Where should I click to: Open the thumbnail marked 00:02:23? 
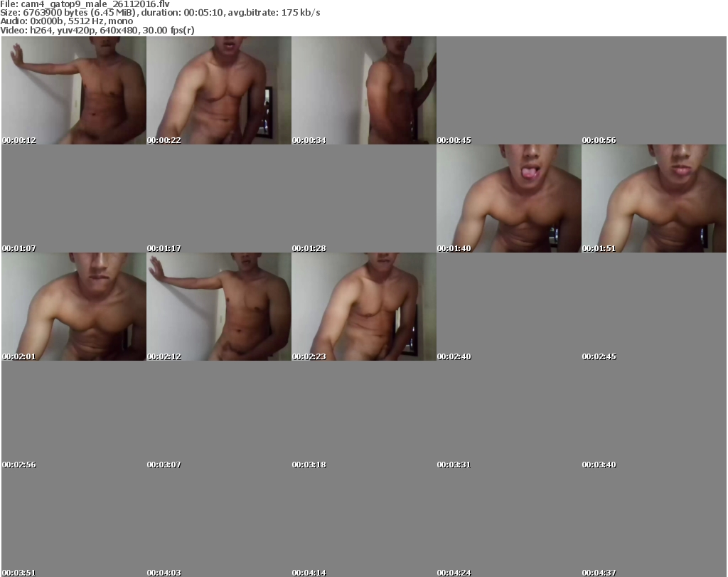363,307
